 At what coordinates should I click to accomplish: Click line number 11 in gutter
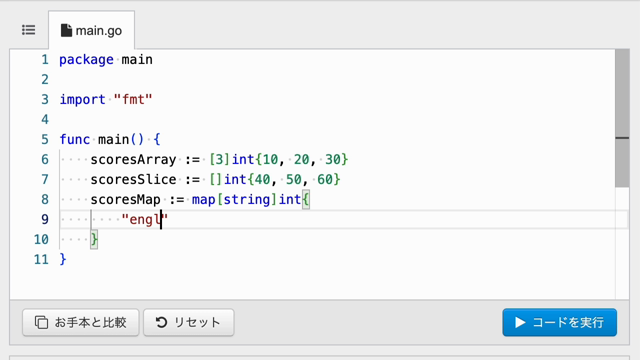coord(41,260)
